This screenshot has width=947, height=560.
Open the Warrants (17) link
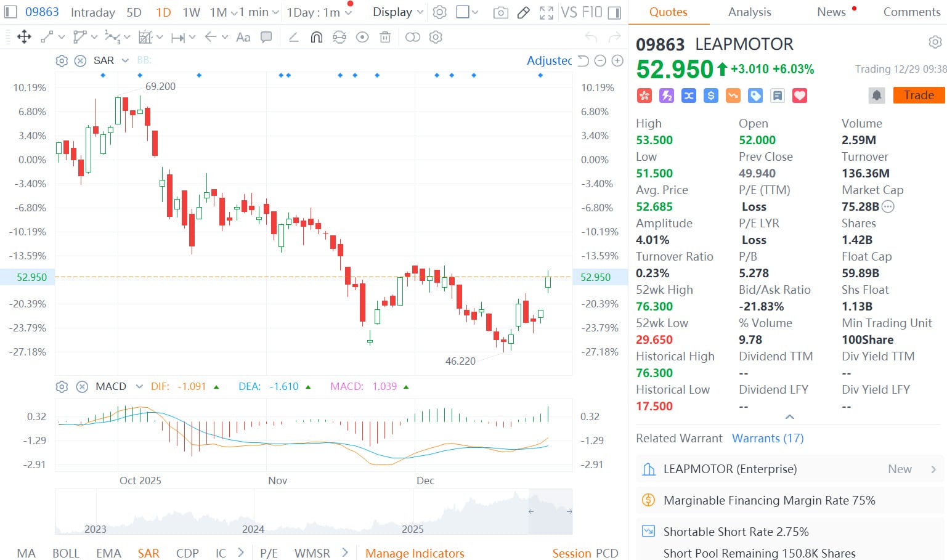tap(767, 438)
